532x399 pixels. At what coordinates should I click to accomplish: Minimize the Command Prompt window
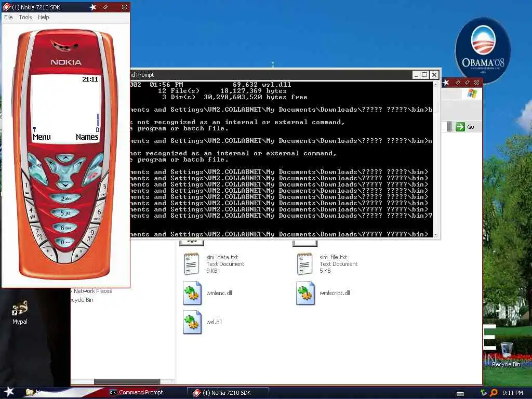[416, 75]
